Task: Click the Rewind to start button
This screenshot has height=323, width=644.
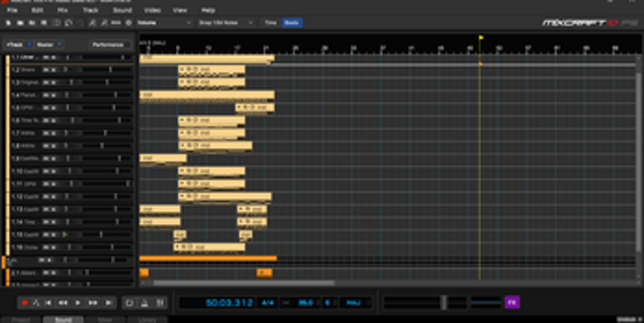Action: (50, 303)
